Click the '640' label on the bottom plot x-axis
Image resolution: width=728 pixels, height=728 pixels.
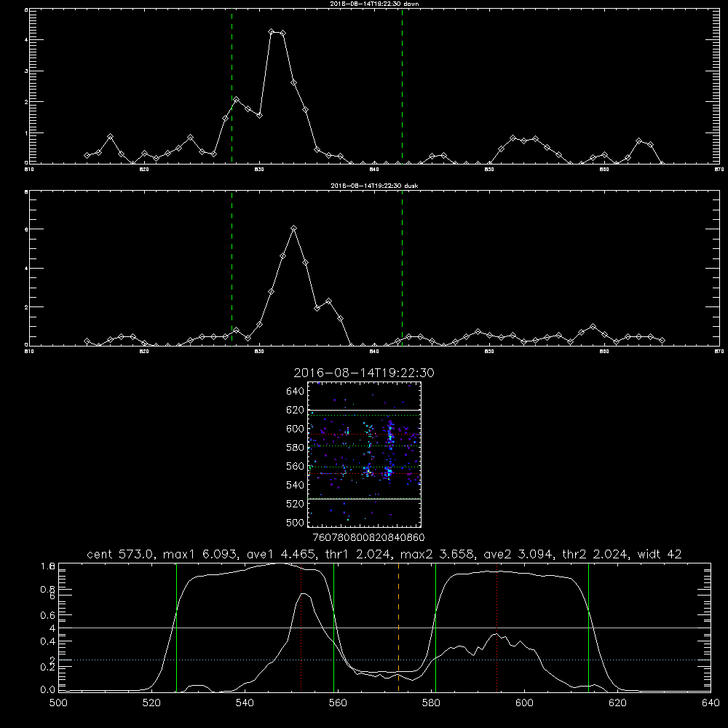pos(711,703)
